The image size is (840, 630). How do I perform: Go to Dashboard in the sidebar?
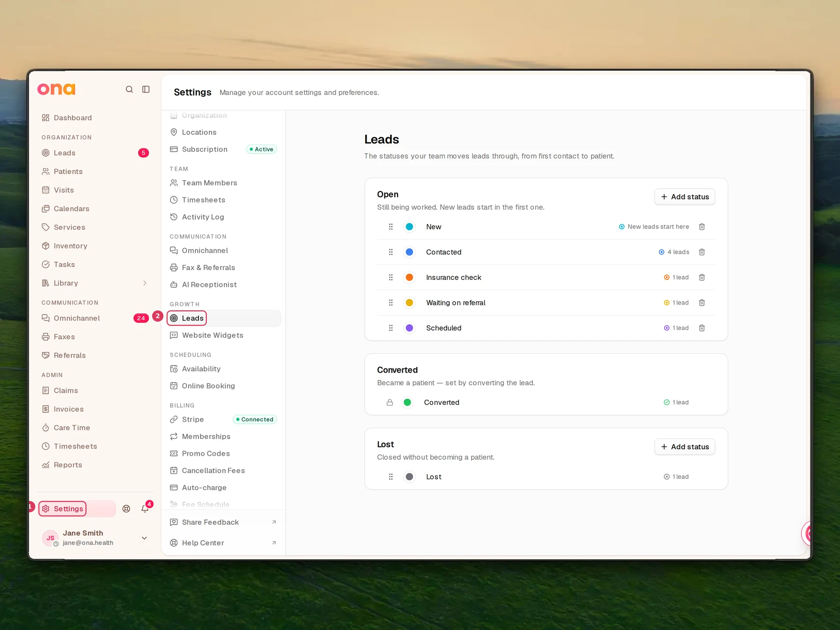coord(96,117)
